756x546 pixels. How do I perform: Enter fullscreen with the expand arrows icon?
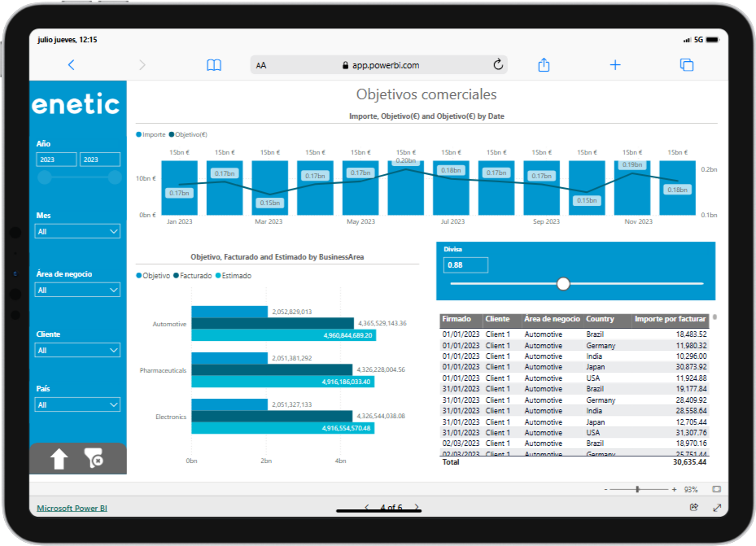tap(717, 508)
